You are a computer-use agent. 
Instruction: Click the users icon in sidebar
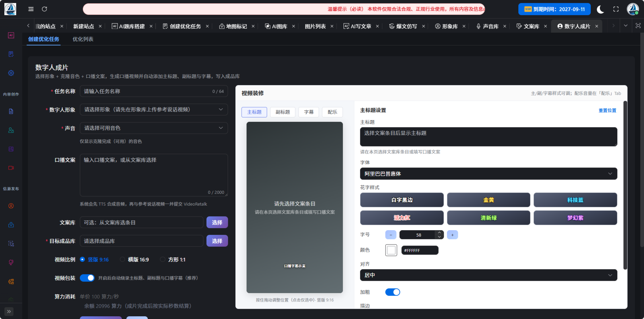pyautogui.click(x=11, y=130)
